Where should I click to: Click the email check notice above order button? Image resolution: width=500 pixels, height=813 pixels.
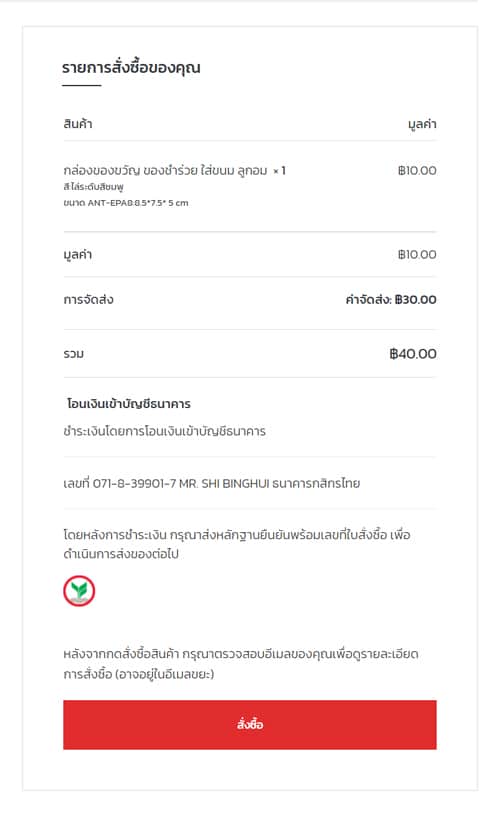click(x=241, y=664)
